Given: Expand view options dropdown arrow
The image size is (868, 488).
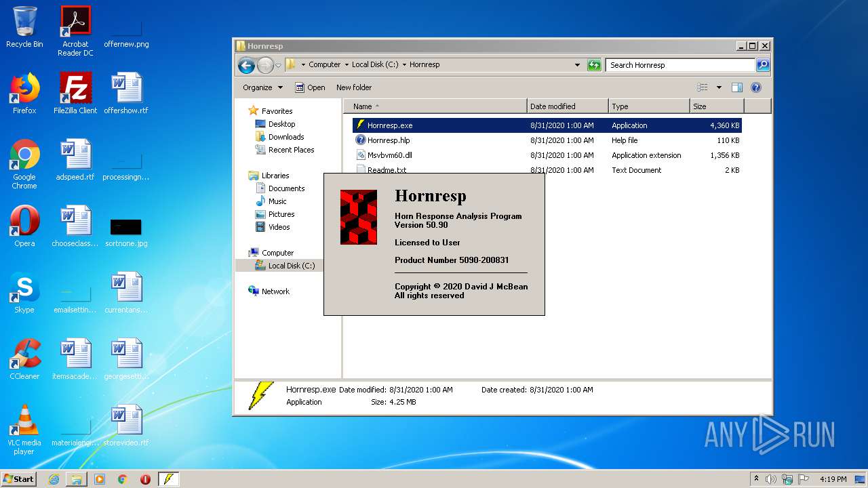Looking at the screenshot, I should click(719, 87).
